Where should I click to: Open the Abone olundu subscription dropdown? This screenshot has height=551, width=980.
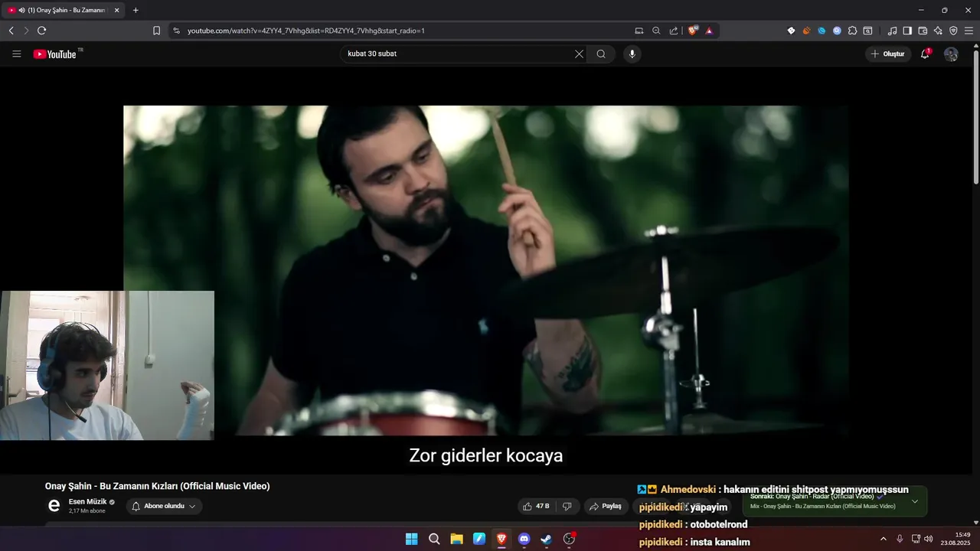164,507
